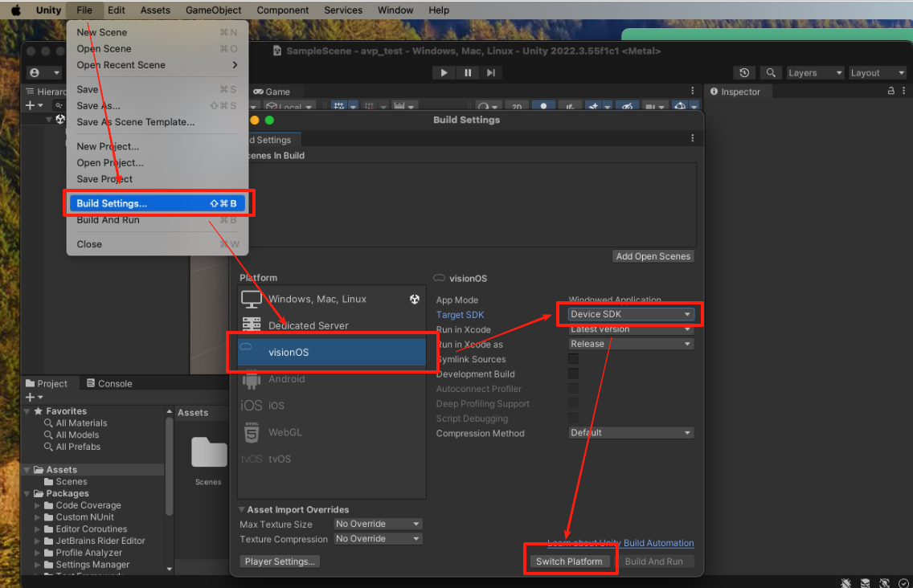Expand the Code Coverage package folder
This screenshot has height=588, width=913.
click(x=37, y=505)
